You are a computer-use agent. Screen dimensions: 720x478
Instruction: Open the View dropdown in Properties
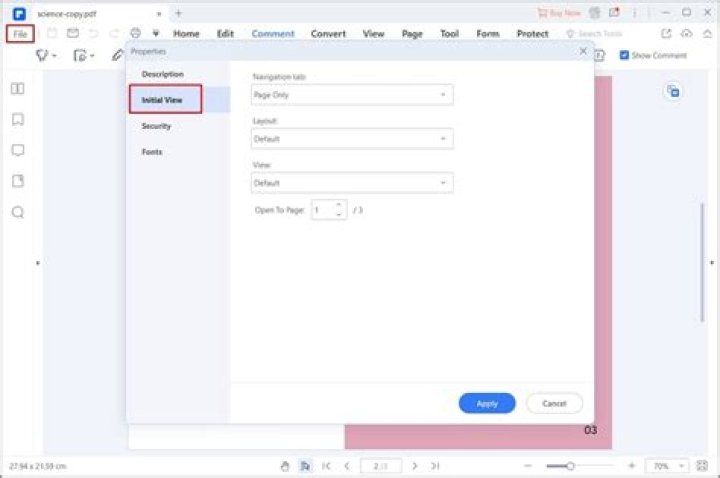click(352, 183)
